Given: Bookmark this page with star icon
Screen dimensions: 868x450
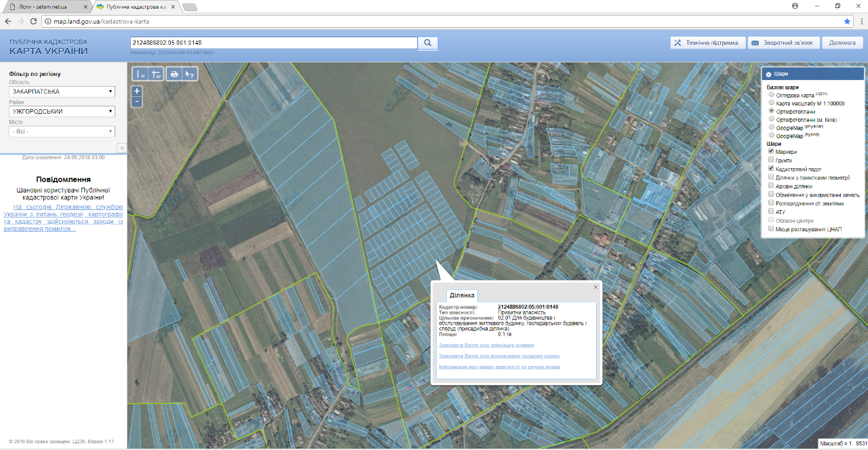Looking at the screenshot, I should 847,21.
